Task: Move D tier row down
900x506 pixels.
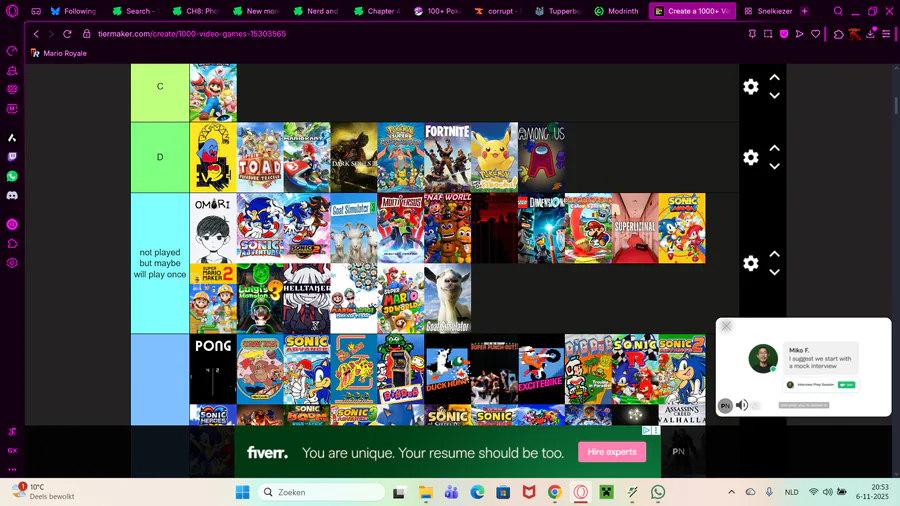Action: coord(774,166)
